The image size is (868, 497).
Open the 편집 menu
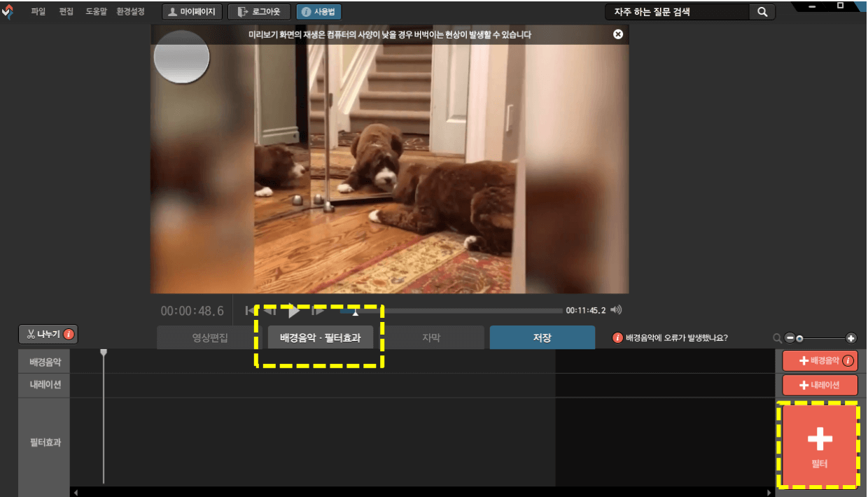coord(66,12)
